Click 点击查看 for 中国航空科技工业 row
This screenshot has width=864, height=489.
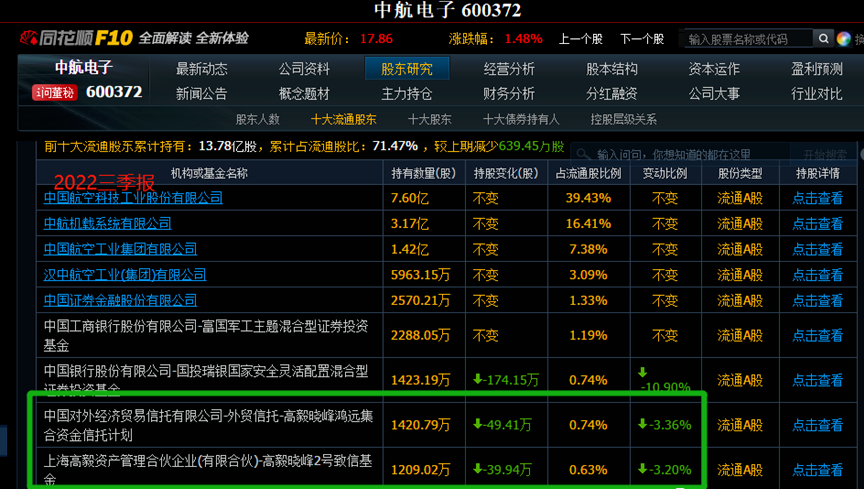(x=818, y=198)
